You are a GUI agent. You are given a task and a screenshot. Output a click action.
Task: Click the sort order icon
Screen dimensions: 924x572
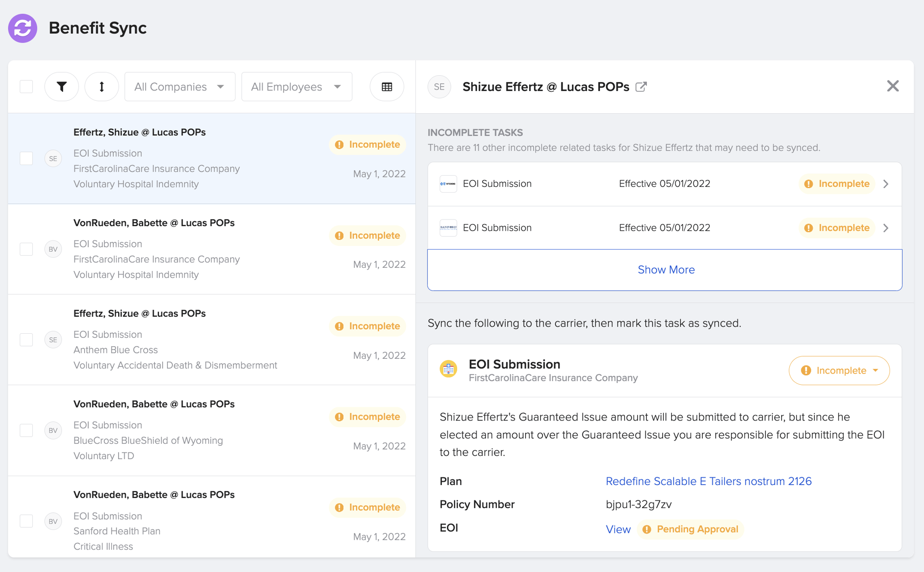click(x=102, y=86)
